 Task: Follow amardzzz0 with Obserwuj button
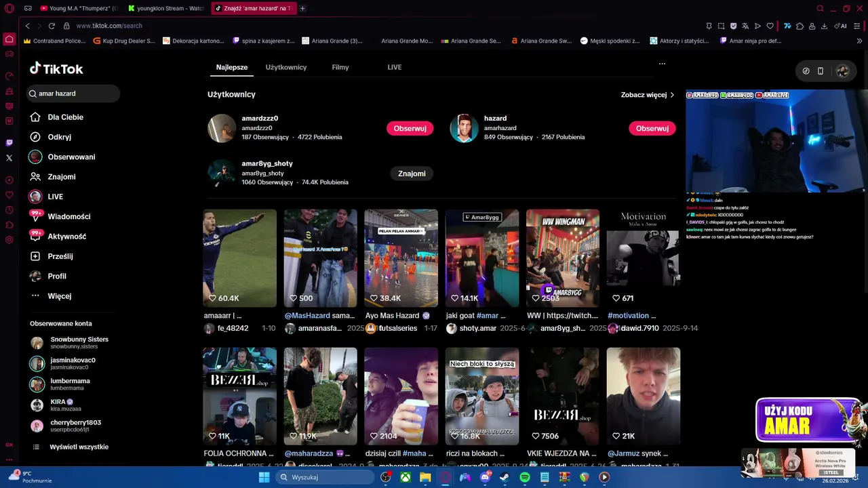point(410,128)
